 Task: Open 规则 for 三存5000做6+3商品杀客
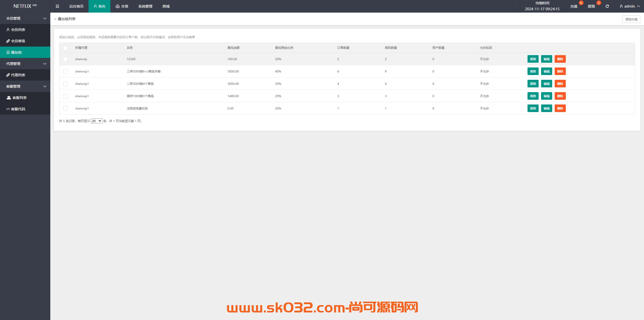pos(533,72)
